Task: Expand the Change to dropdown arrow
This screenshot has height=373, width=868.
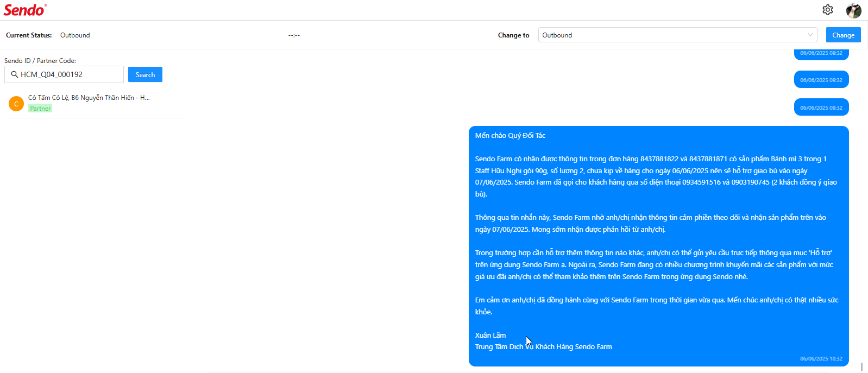Action: click(810, 35)
